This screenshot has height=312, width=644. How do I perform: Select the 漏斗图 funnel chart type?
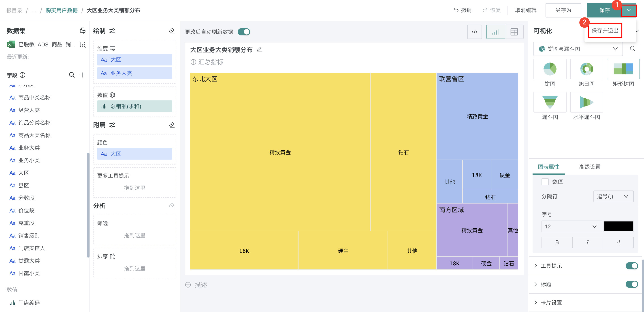pos(550,102)
